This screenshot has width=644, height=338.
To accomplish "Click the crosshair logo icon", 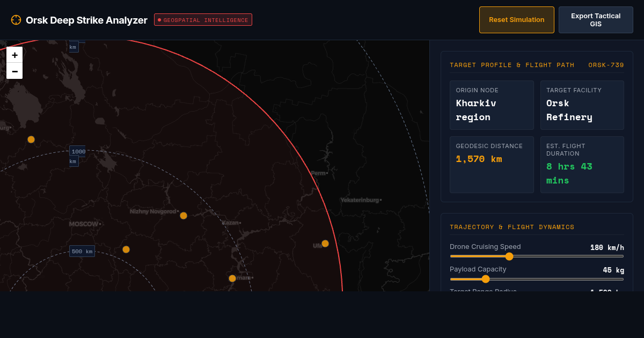I will coord(16,20).
